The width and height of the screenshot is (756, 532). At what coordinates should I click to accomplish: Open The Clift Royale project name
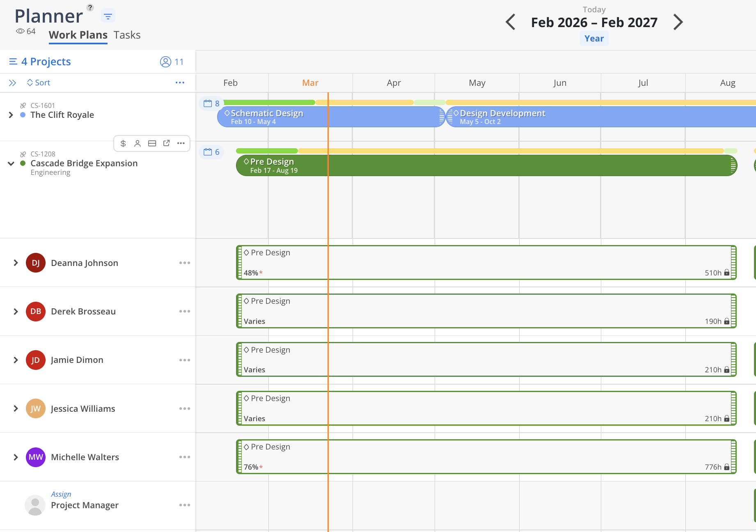(x=62, y=115)
